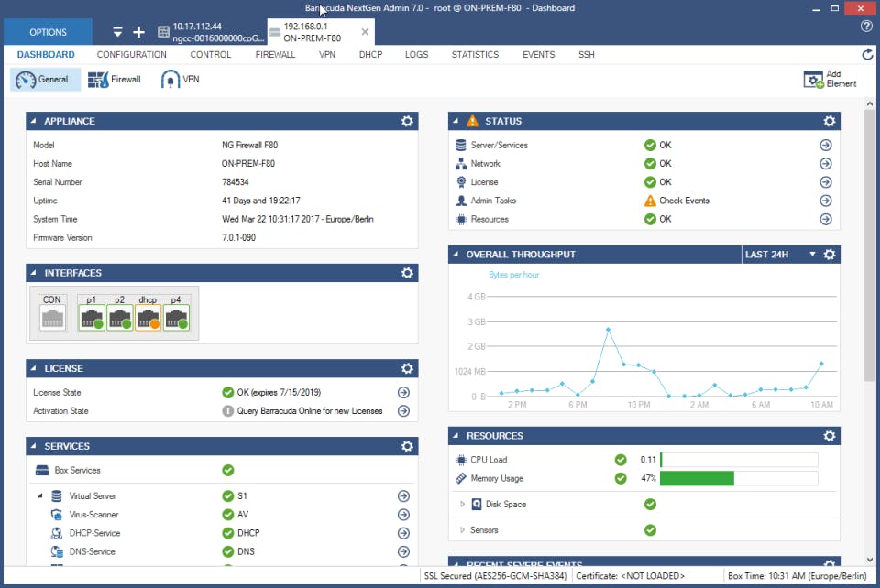Click the arrow beside License State
The height and width of the screenshot is (588, 880).
(x=403, y=392)
